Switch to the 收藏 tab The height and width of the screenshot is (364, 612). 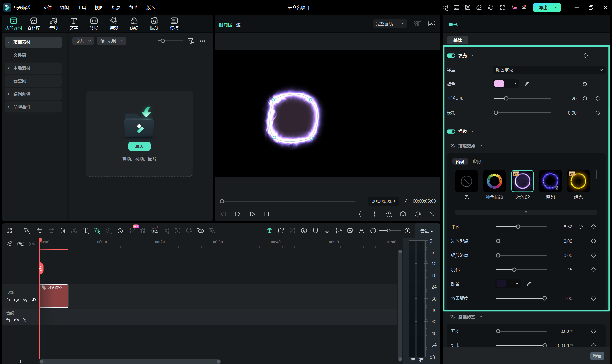tap(477, 161)
